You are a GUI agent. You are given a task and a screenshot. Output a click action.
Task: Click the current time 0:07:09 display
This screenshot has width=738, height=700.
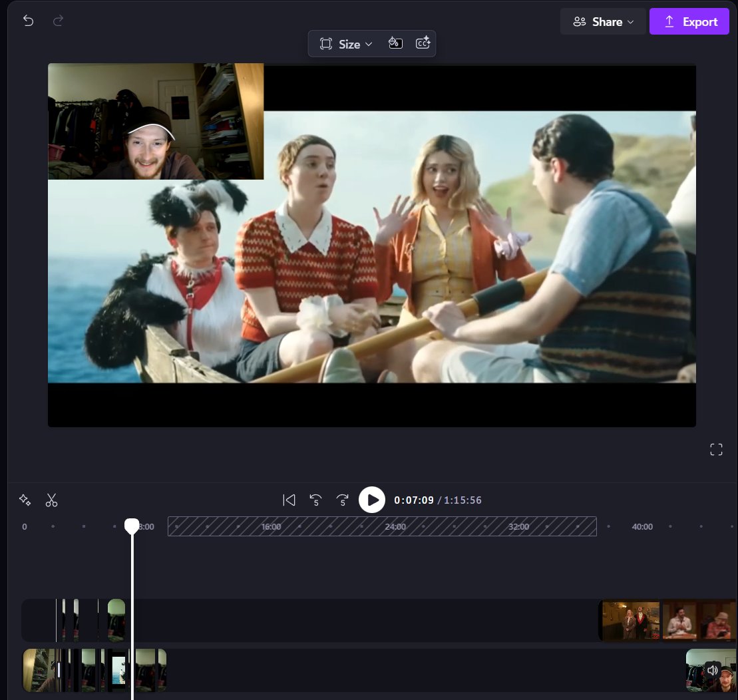coord(414,500)
